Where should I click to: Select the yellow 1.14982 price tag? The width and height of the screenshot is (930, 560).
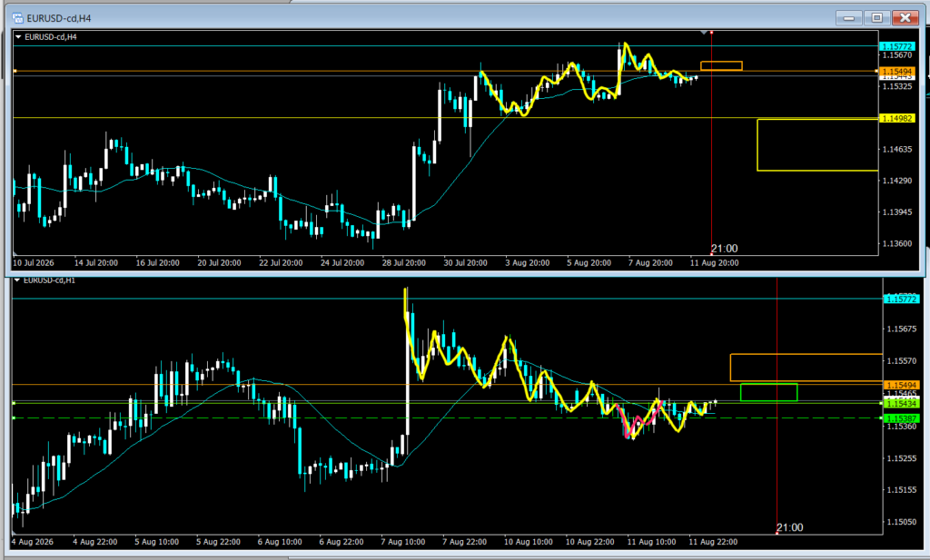tap(896, 118)
